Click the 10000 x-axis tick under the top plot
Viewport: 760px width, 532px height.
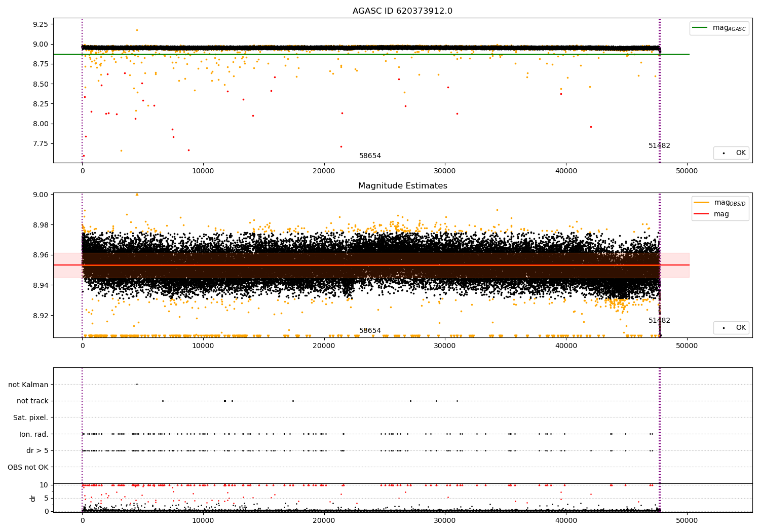click(x=203, y=171)
